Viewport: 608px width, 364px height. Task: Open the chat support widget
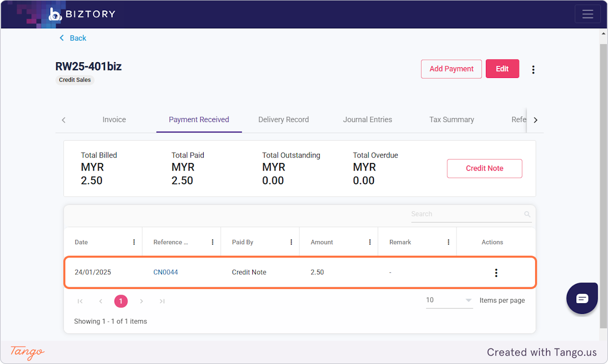582,298
